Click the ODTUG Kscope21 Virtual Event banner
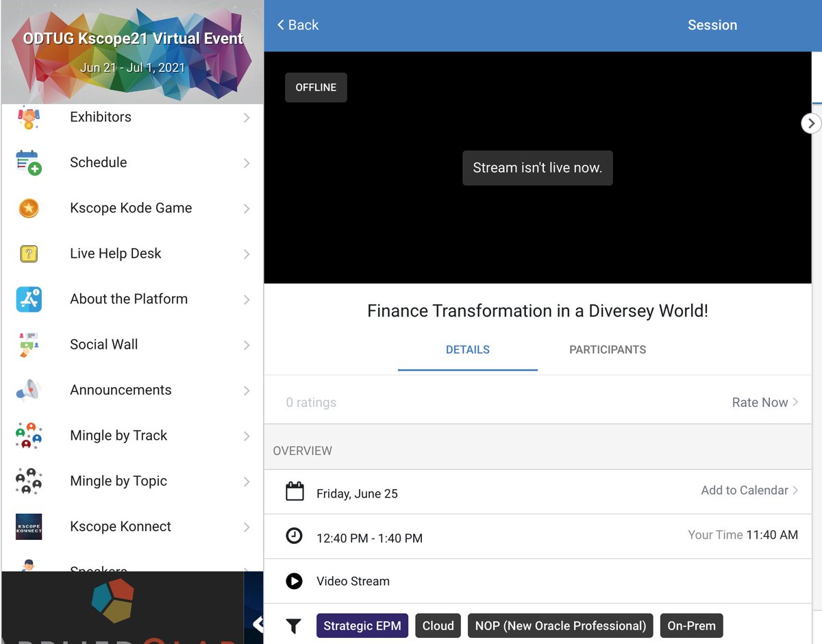Image resolution: width=822 pixels, height=644 pixels. coord(132,52)
